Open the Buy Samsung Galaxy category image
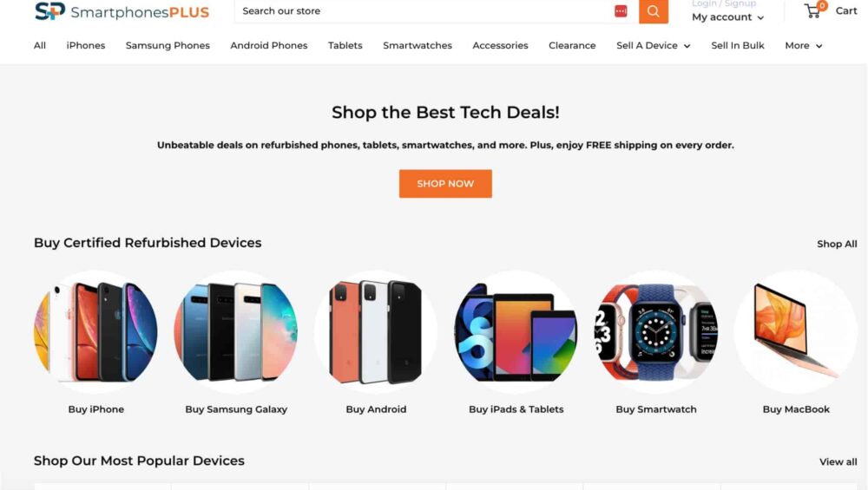 (x=236, y=332)
